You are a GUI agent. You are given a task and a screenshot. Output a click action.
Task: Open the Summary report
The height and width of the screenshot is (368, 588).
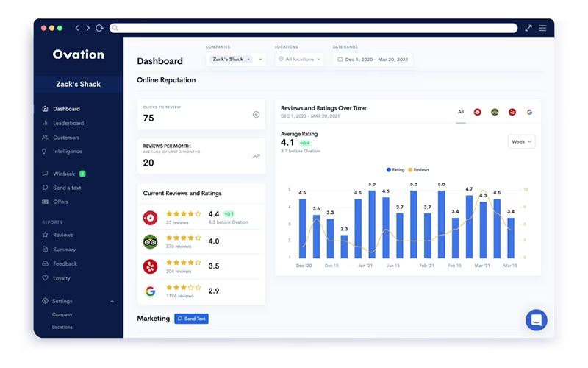[x=65, y=250]
